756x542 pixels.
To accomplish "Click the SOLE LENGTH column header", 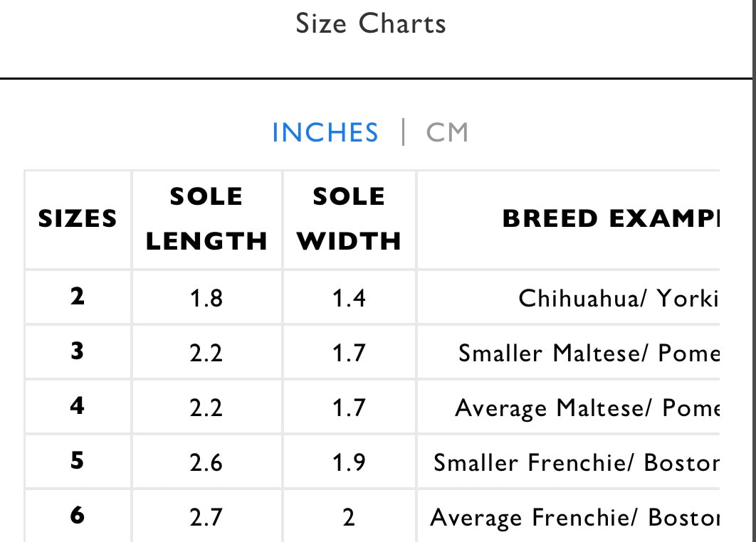I will pos(206,219).
